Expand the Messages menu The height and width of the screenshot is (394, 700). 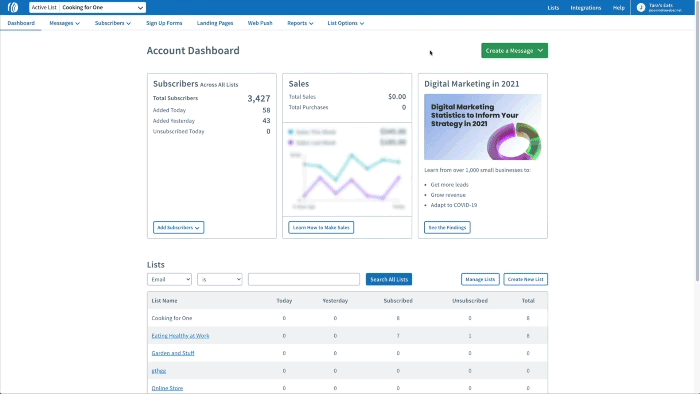pos(64,23)
